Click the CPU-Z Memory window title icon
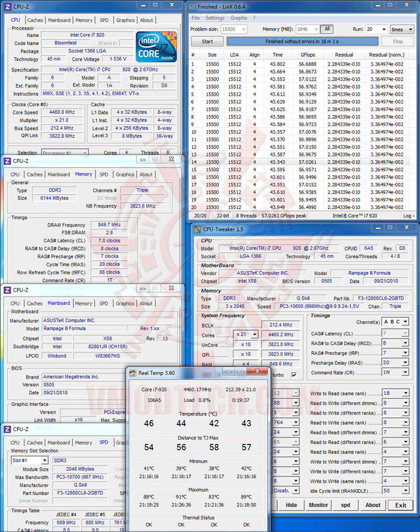The height and width of the screenshot is (532, 420). click(x=7, y=161)
